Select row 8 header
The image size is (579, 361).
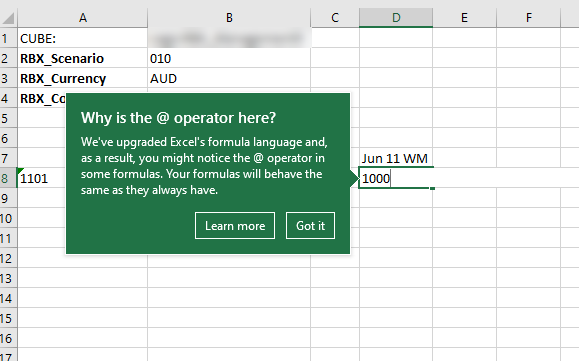pos(8,178)
